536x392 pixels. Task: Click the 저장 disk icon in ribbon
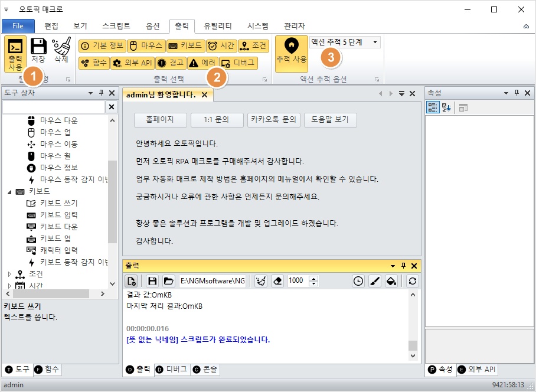coord(38,50)
